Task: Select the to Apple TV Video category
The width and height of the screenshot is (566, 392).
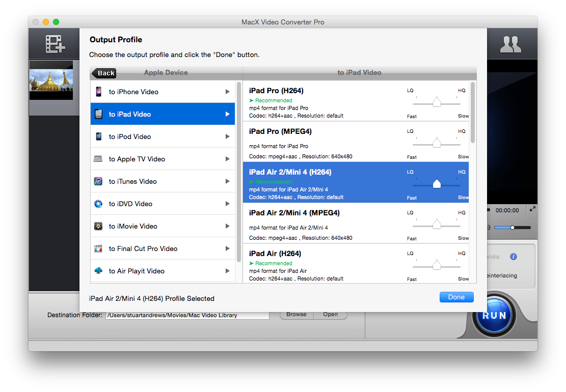Action: coord(163,159)
